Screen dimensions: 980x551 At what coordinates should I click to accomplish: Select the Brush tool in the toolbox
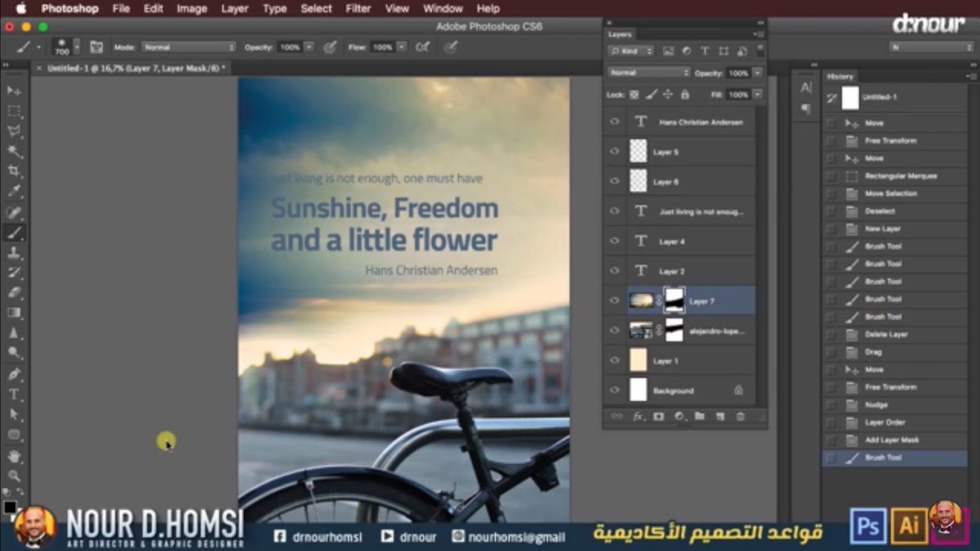point(14,233)
